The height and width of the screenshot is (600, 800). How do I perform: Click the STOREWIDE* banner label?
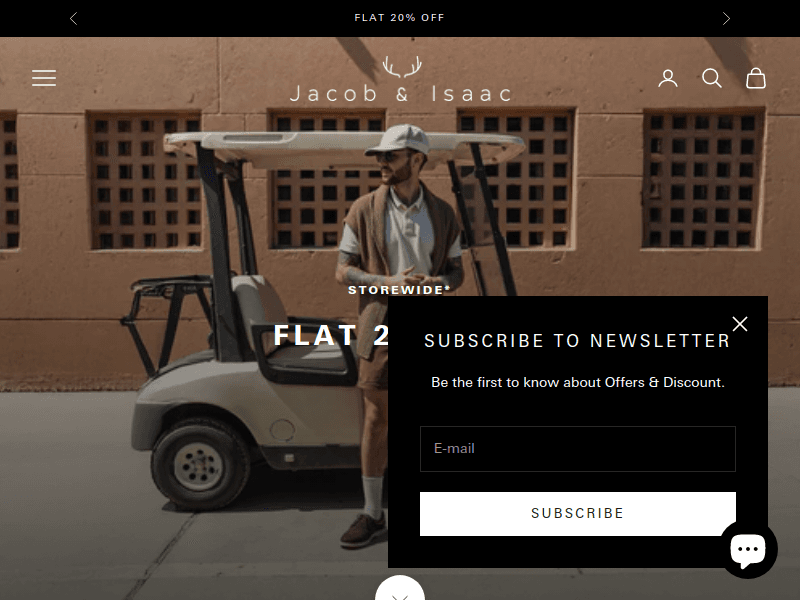pyautogui.click(x=399, y=290)
